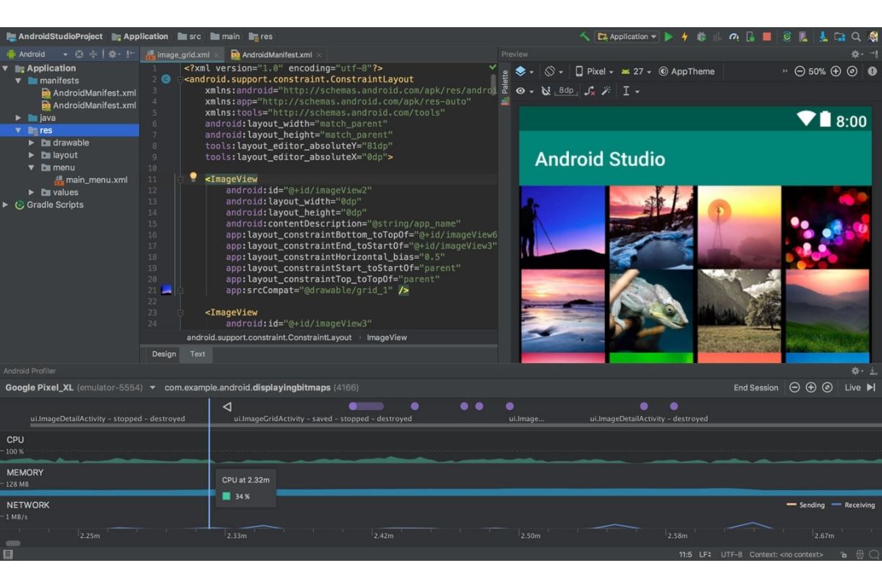The height and width of the screenshot is (588, 882).
Task: Click the lightbulb intention icon at line 11
Action: pyautogui.click(x=193, y=177)
